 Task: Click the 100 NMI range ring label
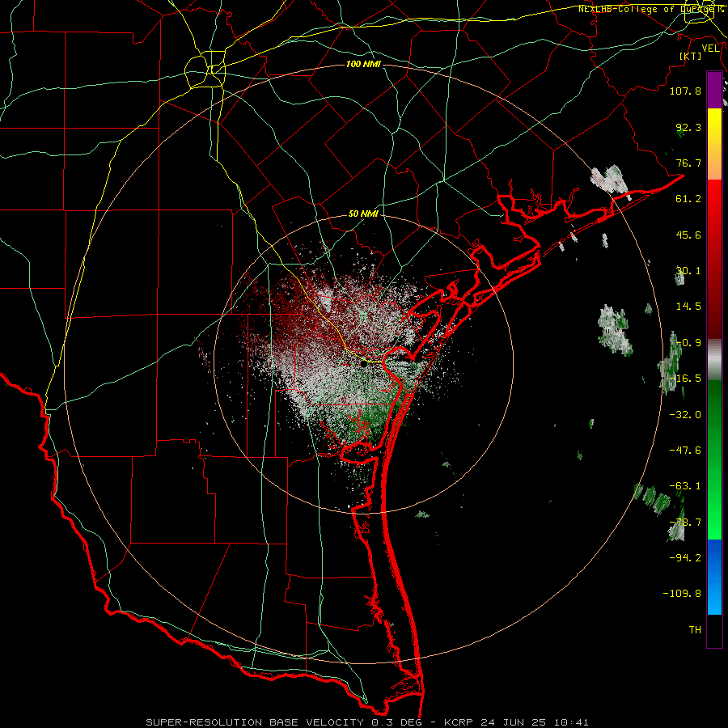click(363, 64)
